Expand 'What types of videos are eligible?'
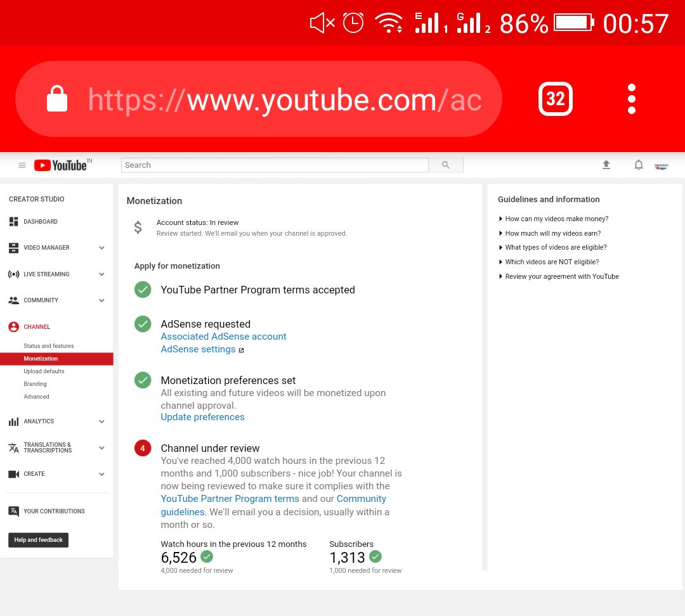Screen dimensions: 685x616 click(552, 247)
